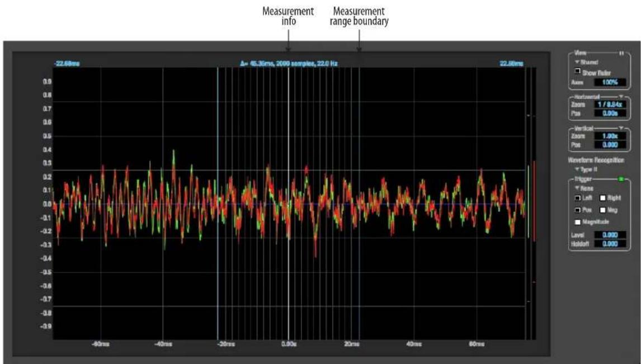
Task: Click the -22.68ms readout at top left
Action: (67, 64)
